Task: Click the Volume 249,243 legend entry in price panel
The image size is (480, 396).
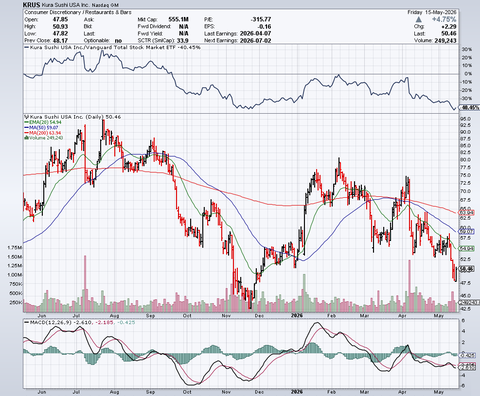Action: (x=44, y=138)
